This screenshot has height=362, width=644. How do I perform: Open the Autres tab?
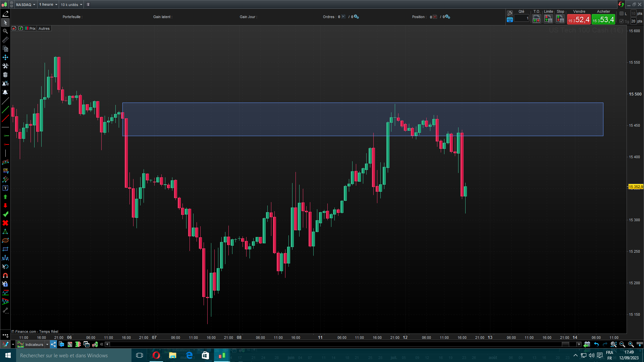pyautogui.click(x=44, y=28)
